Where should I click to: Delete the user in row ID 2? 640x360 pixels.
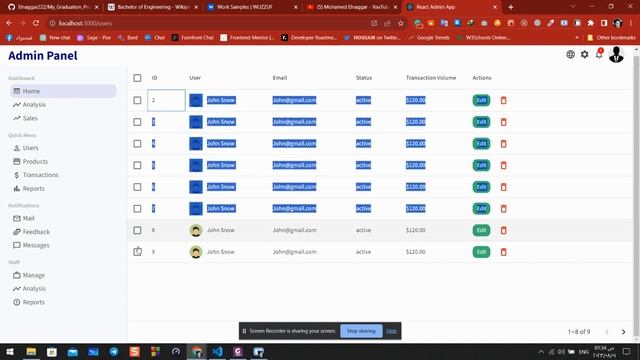(503, 100)
